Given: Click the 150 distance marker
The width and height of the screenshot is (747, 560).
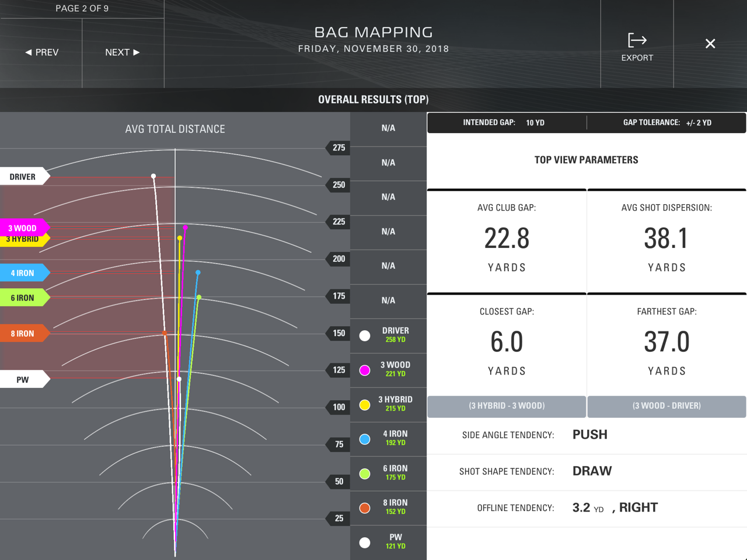Looking at the screenshot, I should pyautogui.click(x=338, y=333).
